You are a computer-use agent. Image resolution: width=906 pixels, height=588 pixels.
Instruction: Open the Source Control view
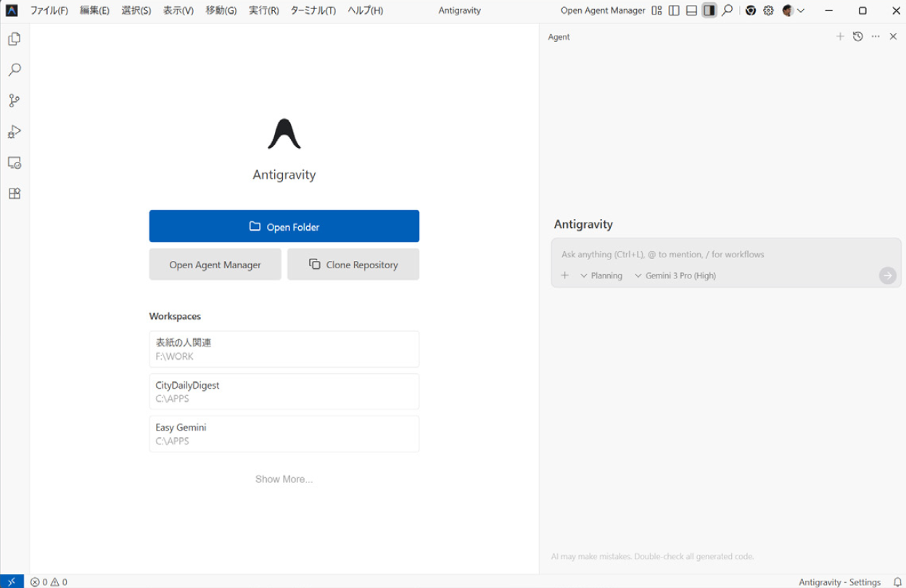(x=15, y=101)
